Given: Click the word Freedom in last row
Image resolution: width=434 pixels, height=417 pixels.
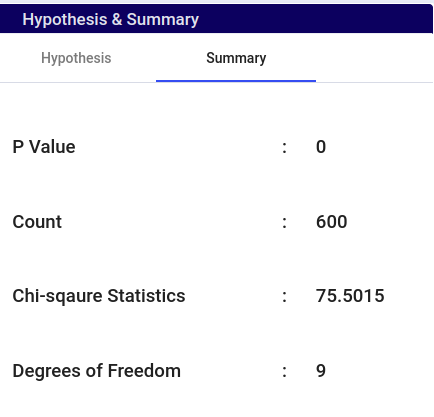Looking at the screenshot, I should tap(144, 371).
